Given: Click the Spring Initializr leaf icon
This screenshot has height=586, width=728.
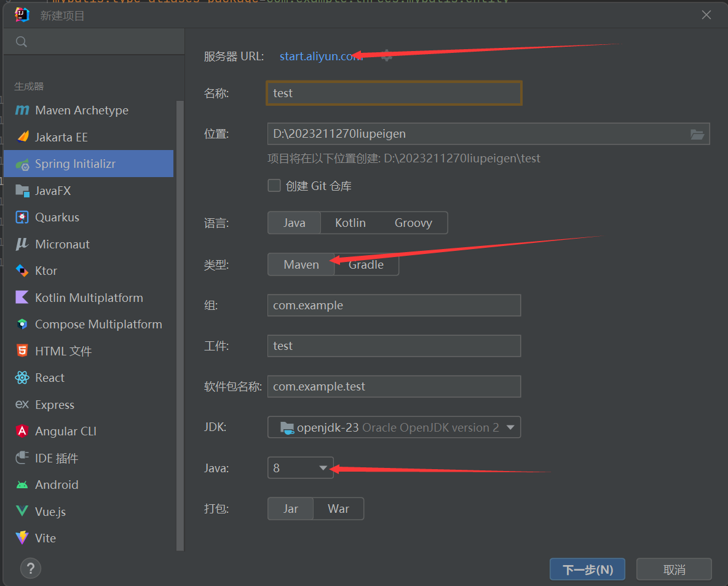Looking at the screenshot, I should point(22,164).
